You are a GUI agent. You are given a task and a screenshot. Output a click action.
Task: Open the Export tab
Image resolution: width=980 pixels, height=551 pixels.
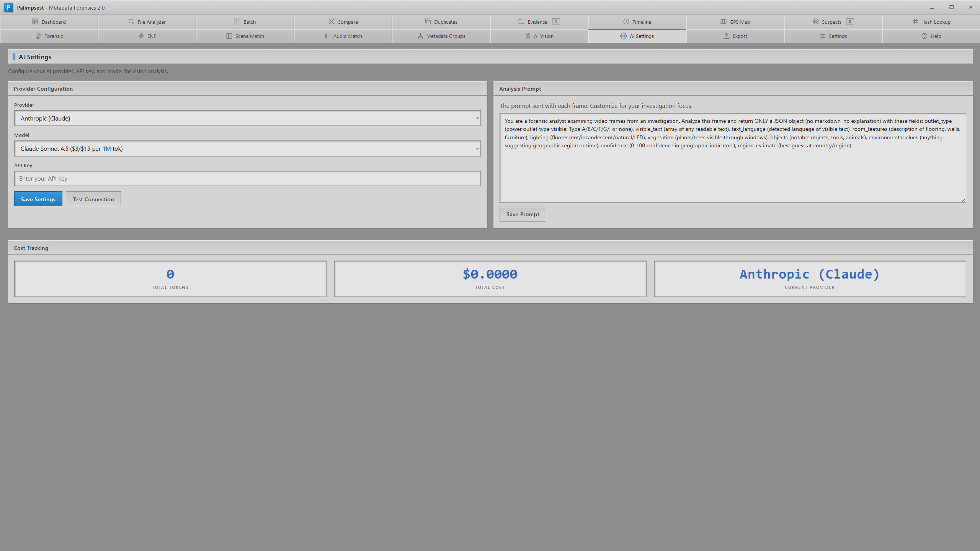(x=735, y=36)
